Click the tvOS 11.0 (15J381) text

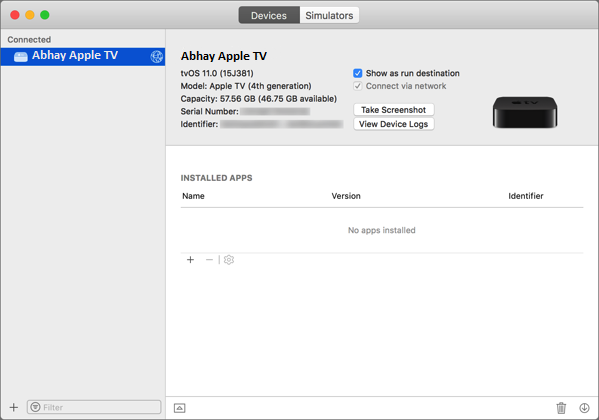pos(217,73)
